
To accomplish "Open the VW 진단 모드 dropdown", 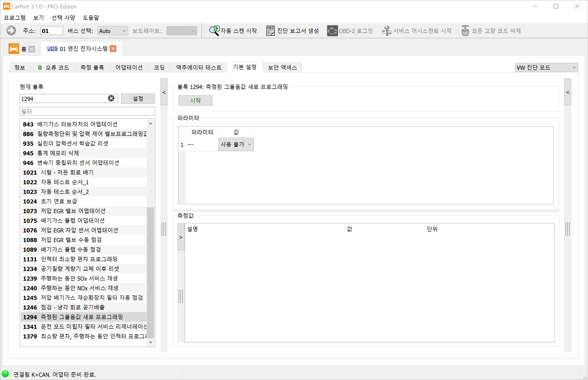I will coord(546,67).
